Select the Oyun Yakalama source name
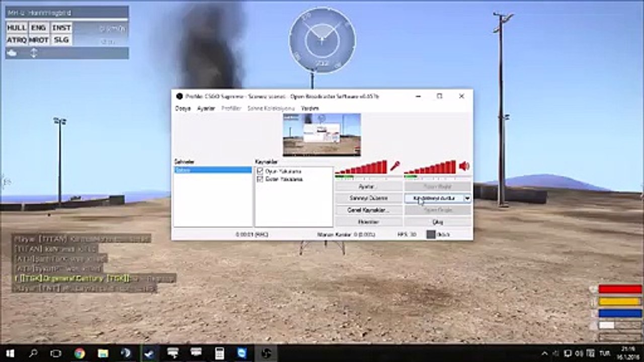644x362 pixels. pos(284,171)
